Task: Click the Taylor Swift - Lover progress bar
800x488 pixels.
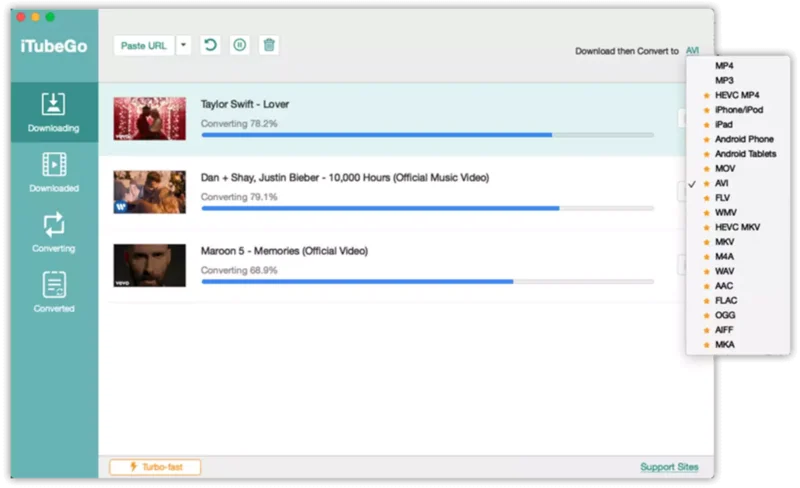Action: tap(428, 135)
